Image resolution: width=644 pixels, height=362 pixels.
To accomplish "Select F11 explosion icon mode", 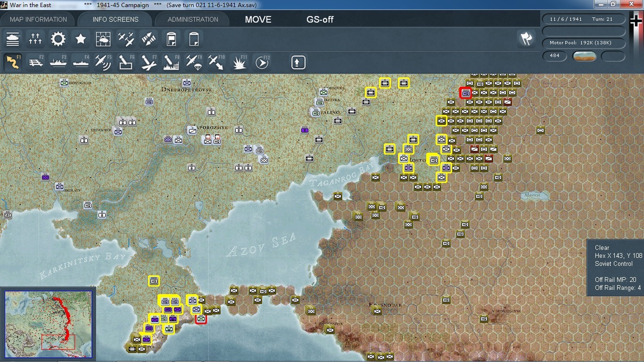I will point(239,62).
